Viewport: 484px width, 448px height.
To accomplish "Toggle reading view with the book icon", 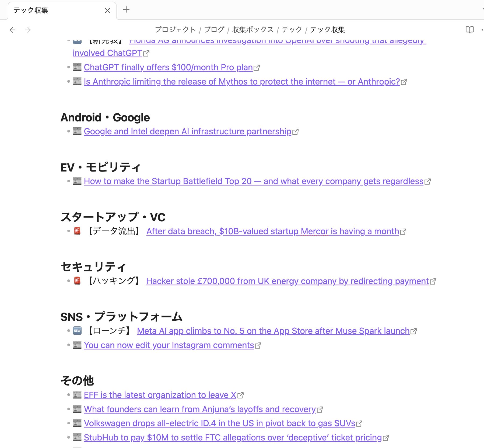I will pos(469,30).
